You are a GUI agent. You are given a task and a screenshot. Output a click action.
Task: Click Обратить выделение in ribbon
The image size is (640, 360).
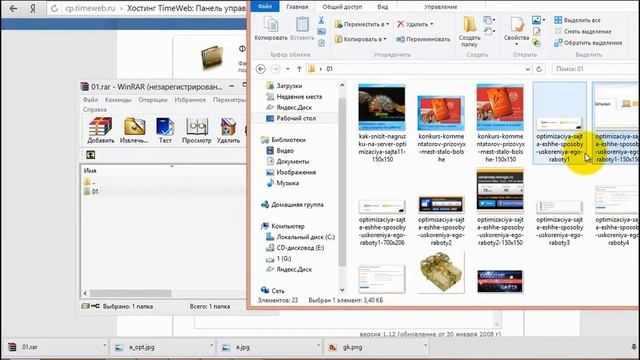(588, 43)
